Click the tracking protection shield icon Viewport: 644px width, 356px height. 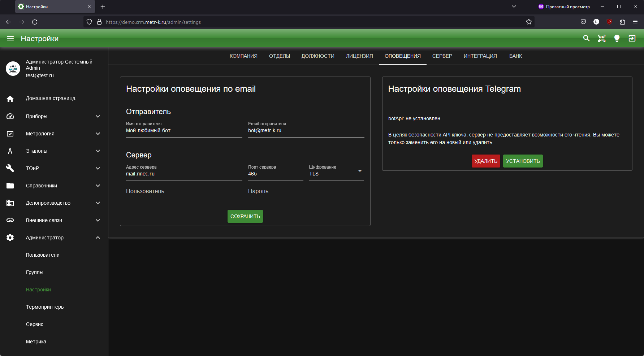click(89, 22)
